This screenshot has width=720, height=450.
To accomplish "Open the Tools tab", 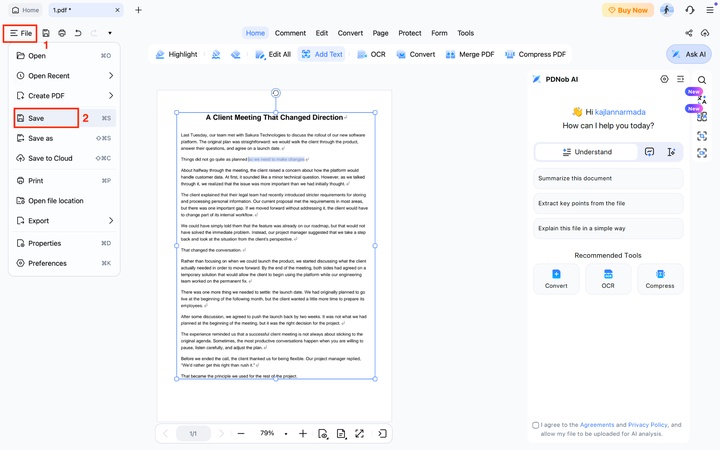I will coord(465,33).
